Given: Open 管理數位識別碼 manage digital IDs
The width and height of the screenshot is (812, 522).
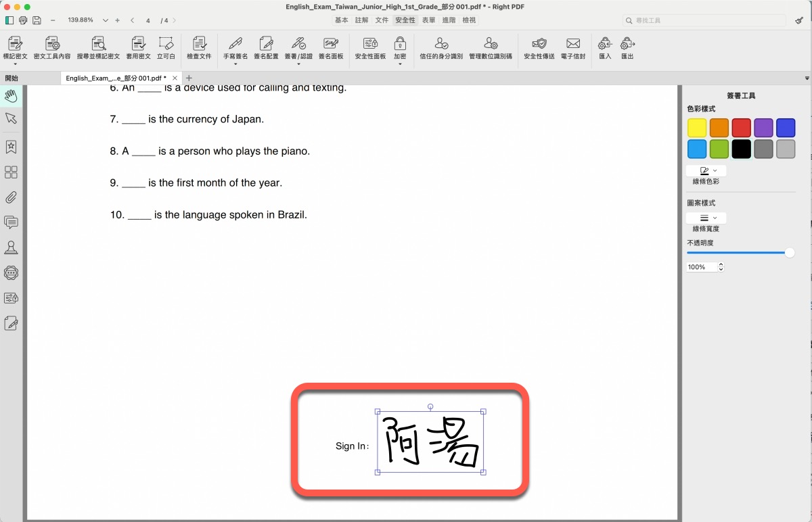Looking at the screenshot, I should [491, 47].
